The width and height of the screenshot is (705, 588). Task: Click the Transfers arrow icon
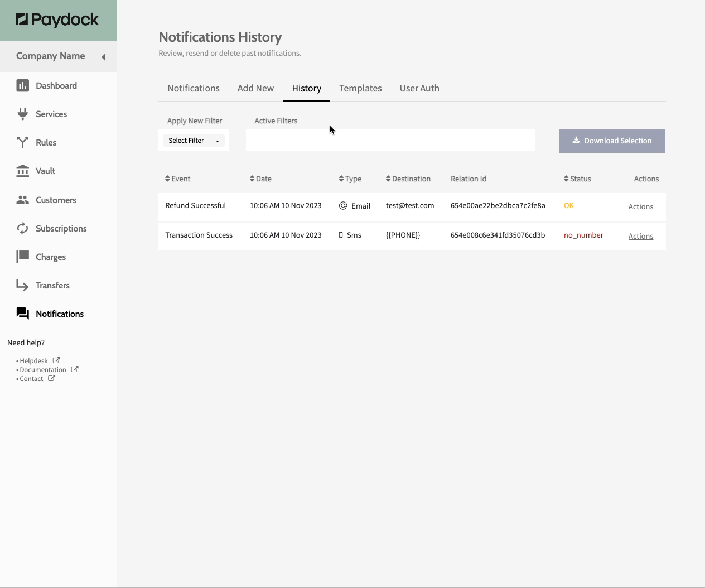[x=22, y=285]
